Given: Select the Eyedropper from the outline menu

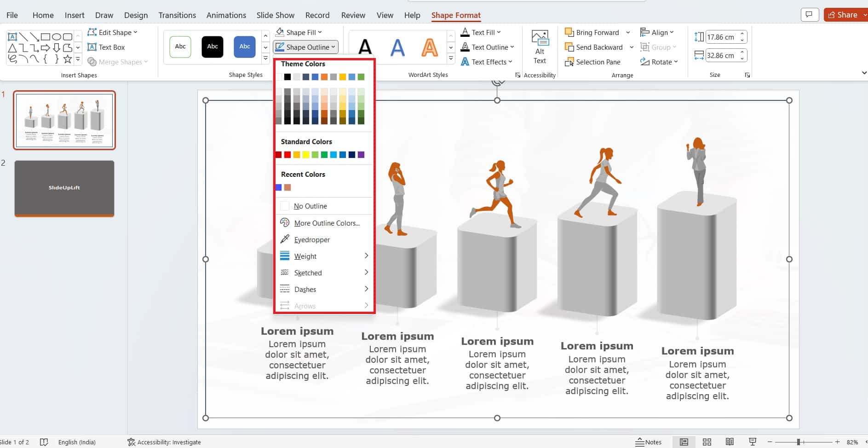Looking at the screenshot, I should pos(312,239).
